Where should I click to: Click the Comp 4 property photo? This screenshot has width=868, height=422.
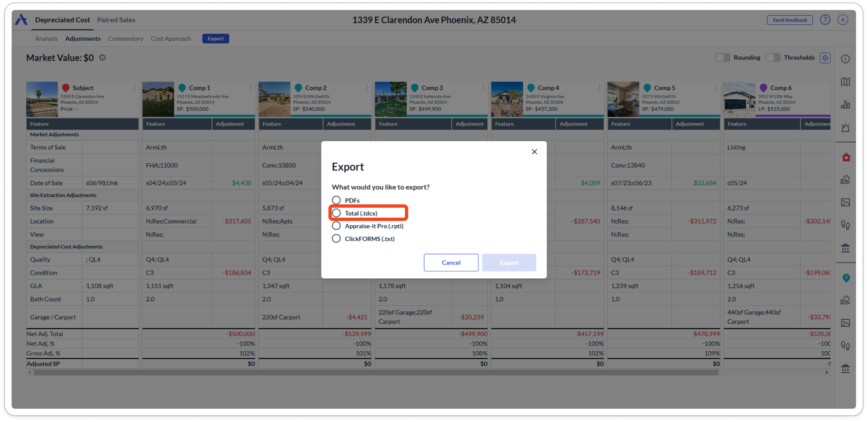click(x=507, y=99)
